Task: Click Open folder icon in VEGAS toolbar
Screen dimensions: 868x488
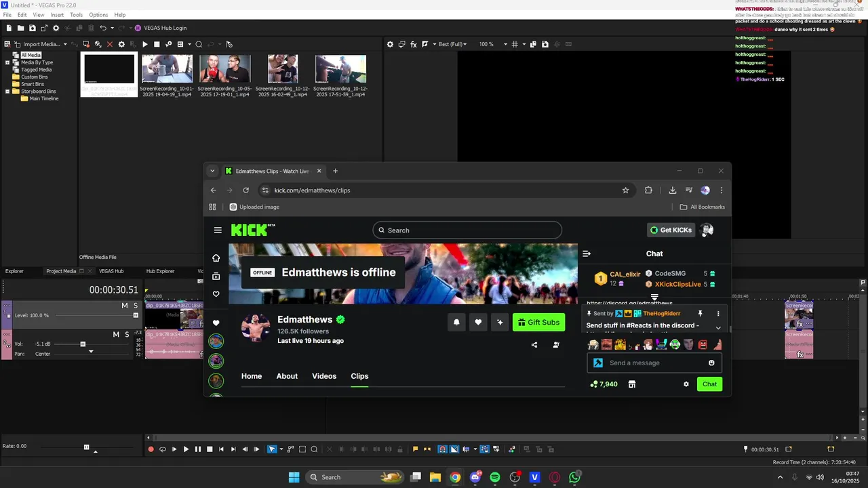Action: coord(20,28)
